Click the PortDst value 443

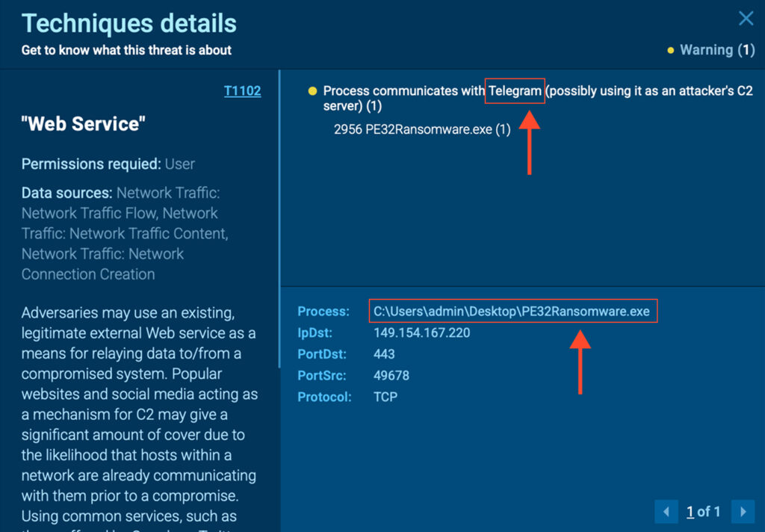coord(384,354)
